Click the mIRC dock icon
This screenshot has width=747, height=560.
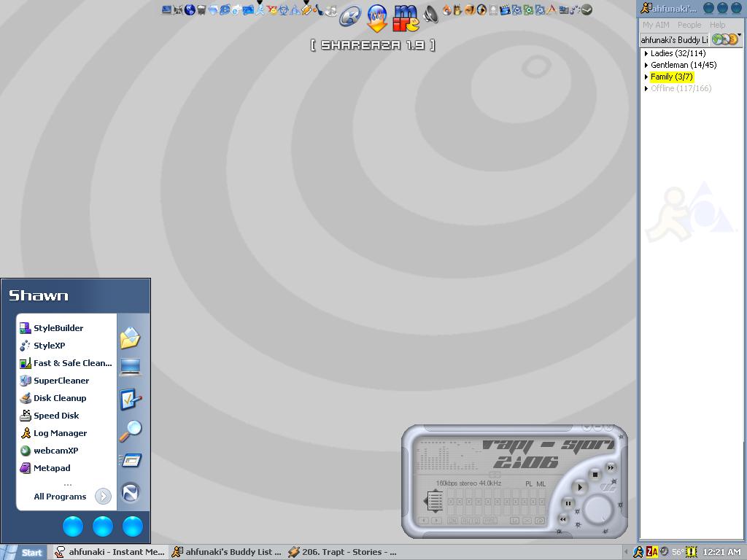coord(406,17)
